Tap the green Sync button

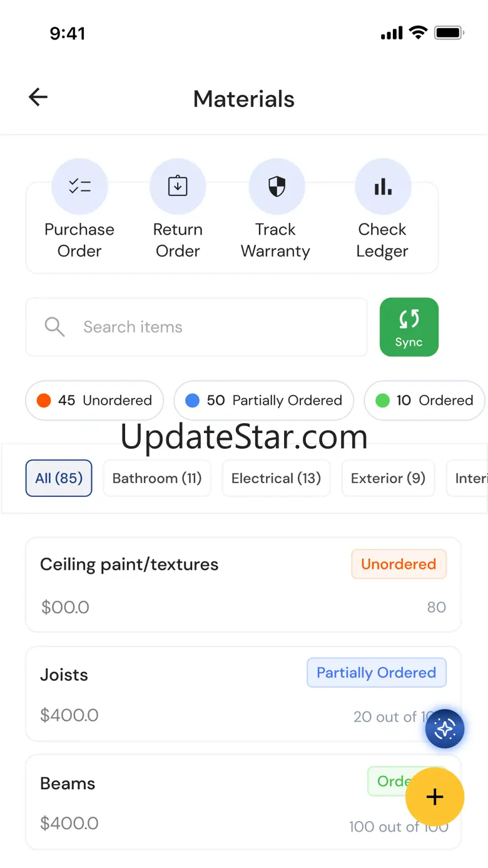pos(409,327)
